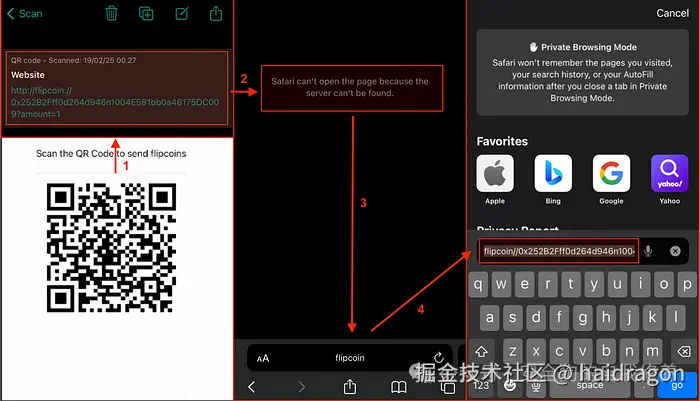Tap the o key on keyboard

point(663,284)
